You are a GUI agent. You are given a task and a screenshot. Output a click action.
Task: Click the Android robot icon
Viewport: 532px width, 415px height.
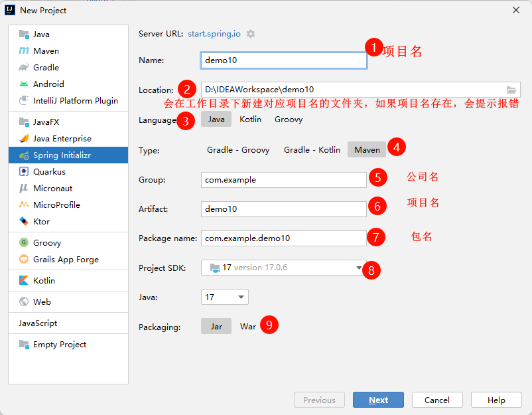point(24,84)
